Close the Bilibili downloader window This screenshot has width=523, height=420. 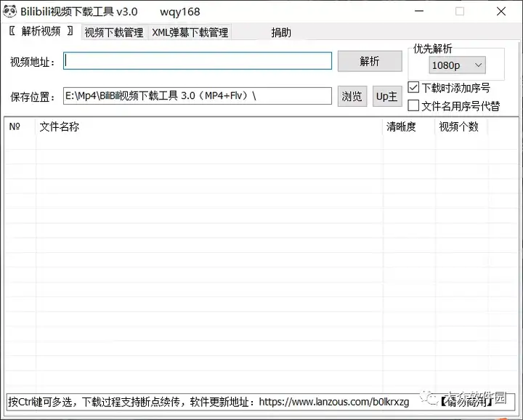click(x=501, y=12)
